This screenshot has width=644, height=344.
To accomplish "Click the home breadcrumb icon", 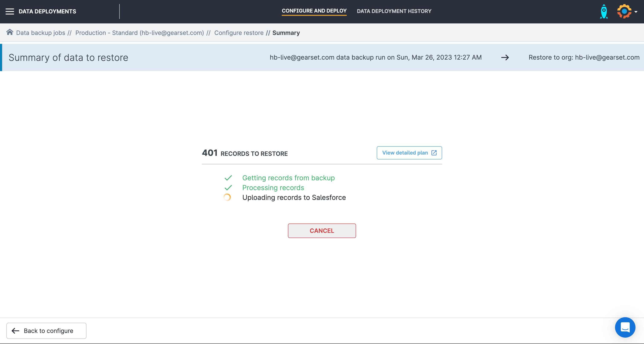I will (10, 32).
